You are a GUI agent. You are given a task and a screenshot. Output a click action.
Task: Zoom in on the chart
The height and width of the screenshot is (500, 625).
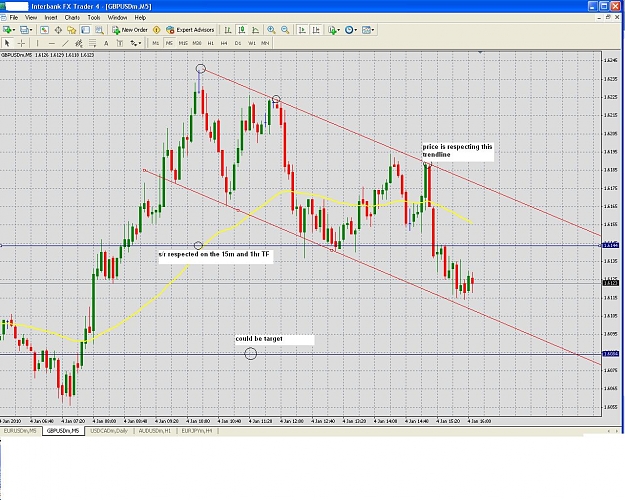pyautogui.click(x=271, y=30)
